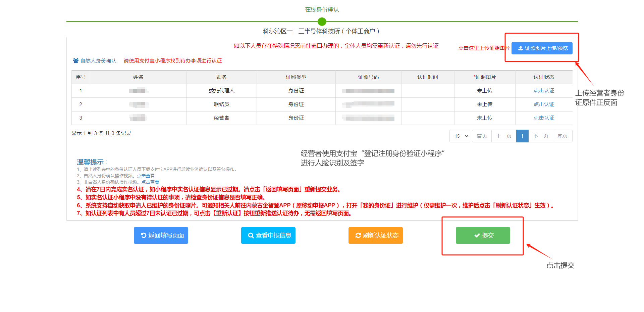Screen dimensions: 644x312
Task: Click 点击认证 for the 联络员 row
Action: point(544,104)
